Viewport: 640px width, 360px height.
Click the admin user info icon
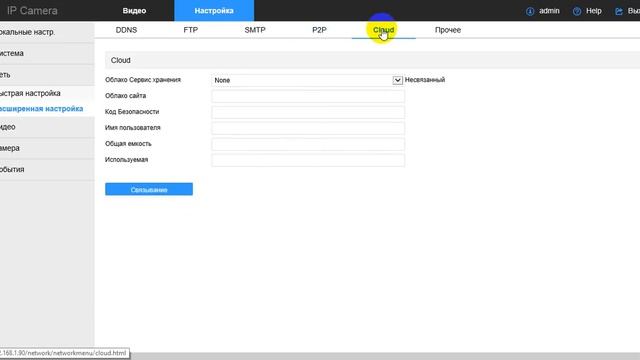530,11
